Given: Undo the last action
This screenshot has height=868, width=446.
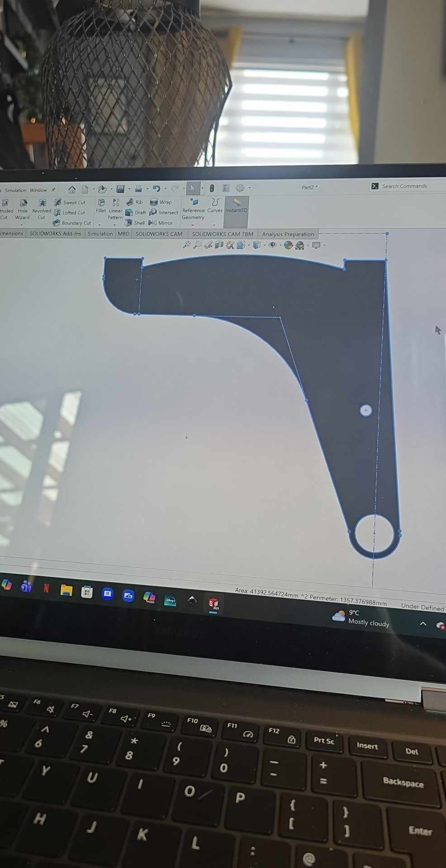Looking at the screenshot, I should point(157,189).
